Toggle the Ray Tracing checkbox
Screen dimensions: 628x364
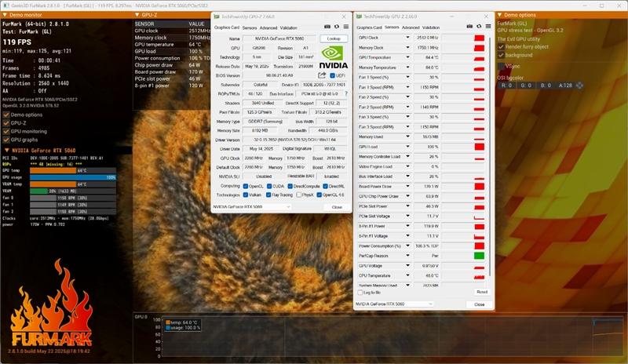point(268,195)
